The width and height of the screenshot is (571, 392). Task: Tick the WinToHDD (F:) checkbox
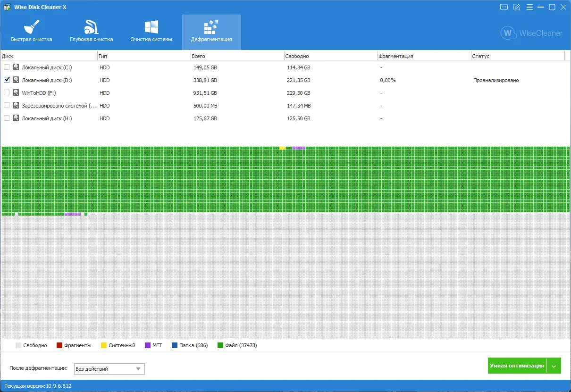pyautogui.click(x=7, y=93)
